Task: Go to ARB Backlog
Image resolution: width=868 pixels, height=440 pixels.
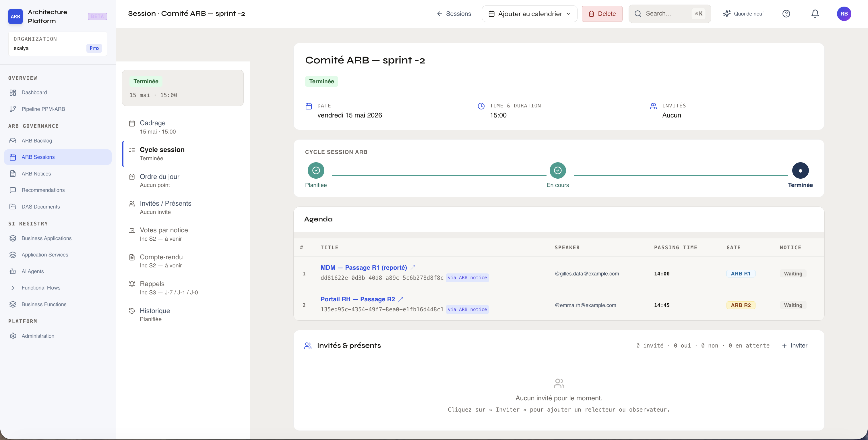Action: coord(58,141)
